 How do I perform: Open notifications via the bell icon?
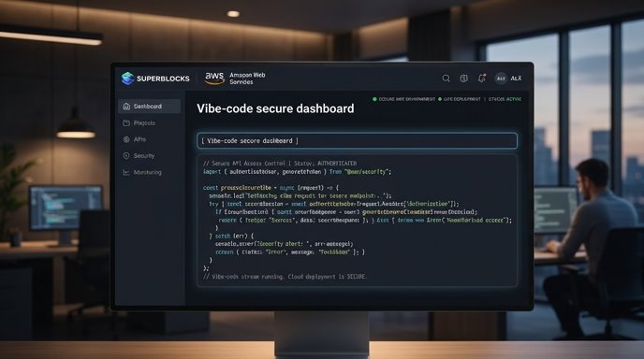tap(482, 78)
